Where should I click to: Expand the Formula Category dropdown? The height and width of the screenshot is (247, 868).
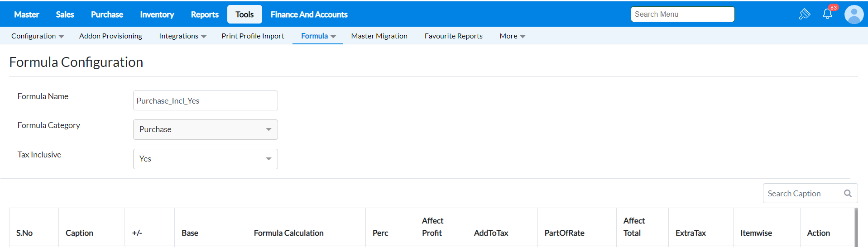point(205,129)
